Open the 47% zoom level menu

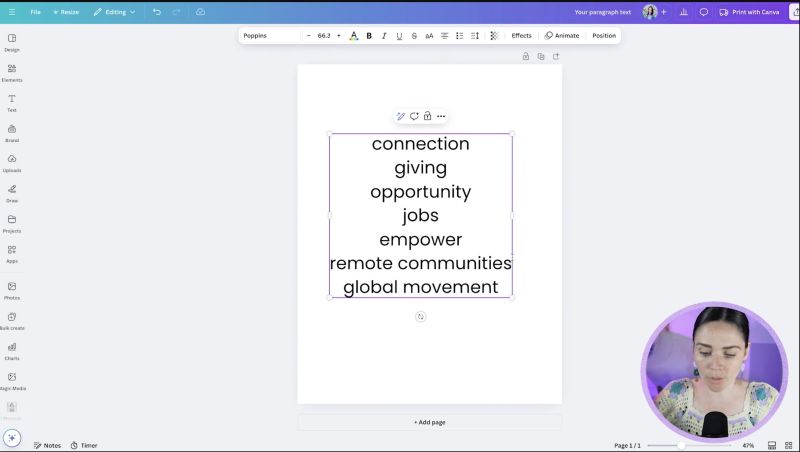(x=748, y=445)
